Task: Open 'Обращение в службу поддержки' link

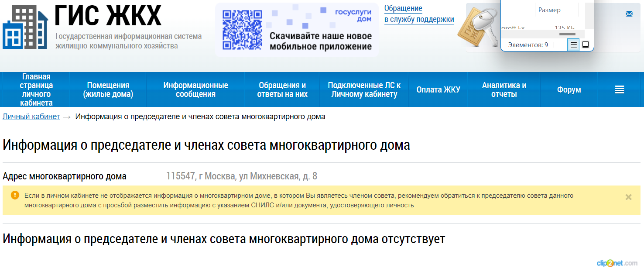Action: (x=419, y=14)
